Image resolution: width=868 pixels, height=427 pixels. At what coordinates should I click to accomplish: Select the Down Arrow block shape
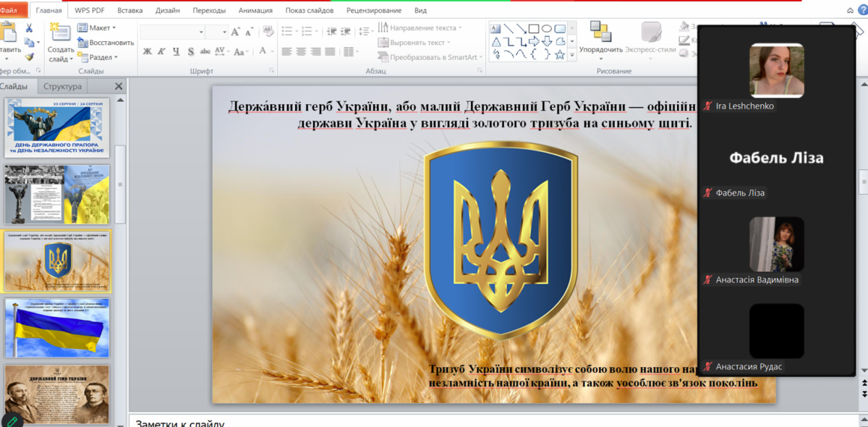pos(547,41)
